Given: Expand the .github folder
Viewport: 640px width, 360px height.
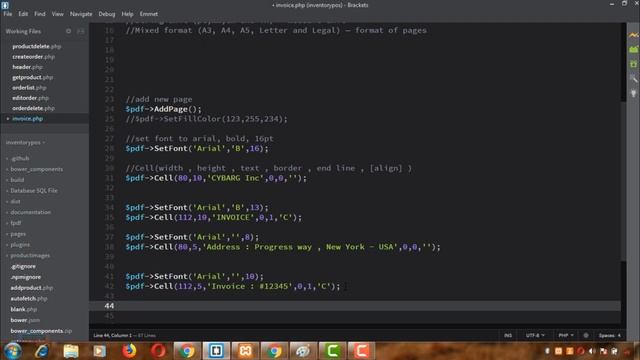Looking at the screenshot, I should [20, 158].
